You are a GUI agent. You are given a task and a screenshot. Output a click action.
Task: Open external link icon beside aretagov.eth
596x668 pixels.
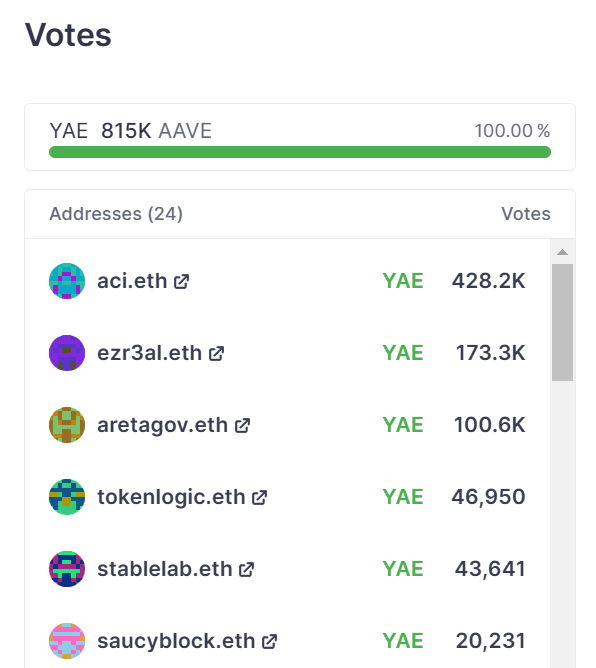242,426
